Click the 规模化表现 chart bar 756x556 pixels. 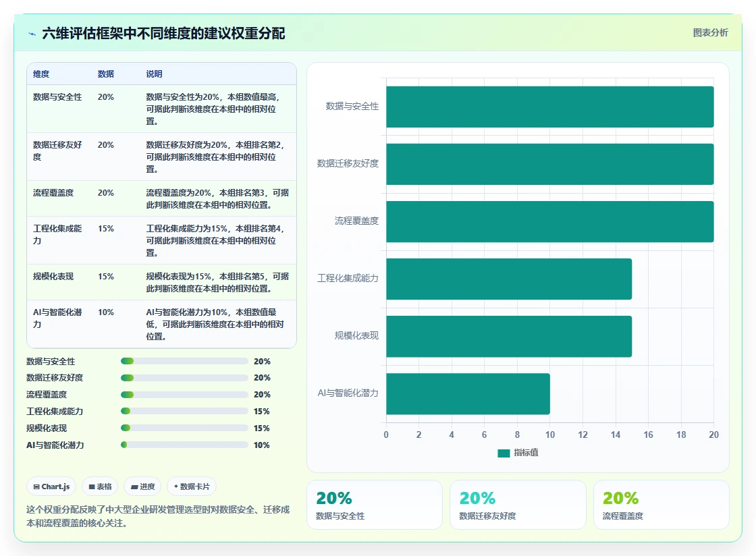pyautogui.click(x=509, y=336)
